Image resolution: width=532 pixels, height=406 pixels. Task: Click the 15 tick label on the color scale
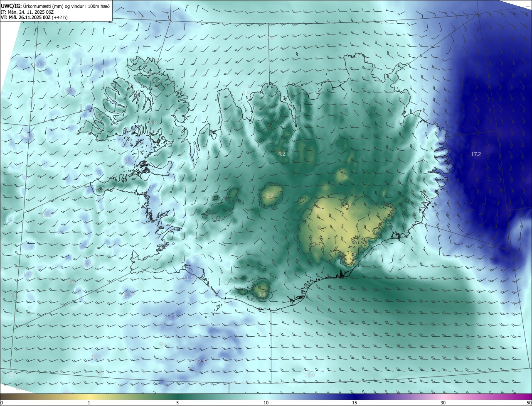[355, 403]
